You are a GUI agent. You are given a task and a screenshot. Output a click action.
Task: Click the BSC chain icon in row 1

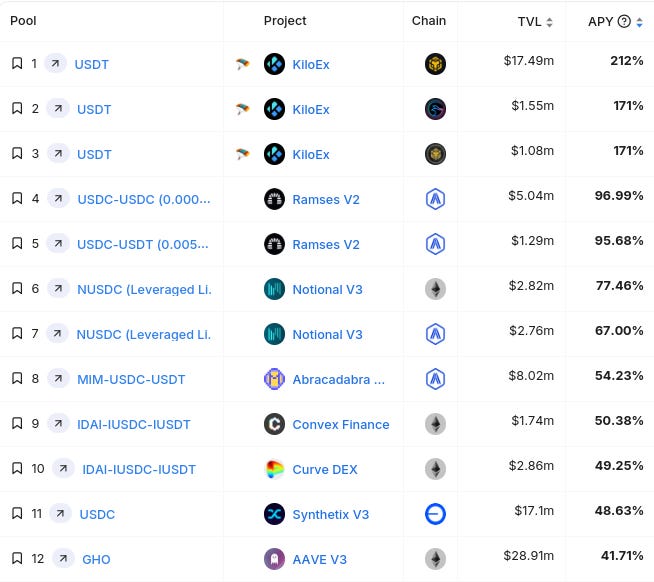pyautogui.click(x=435, y=64)
